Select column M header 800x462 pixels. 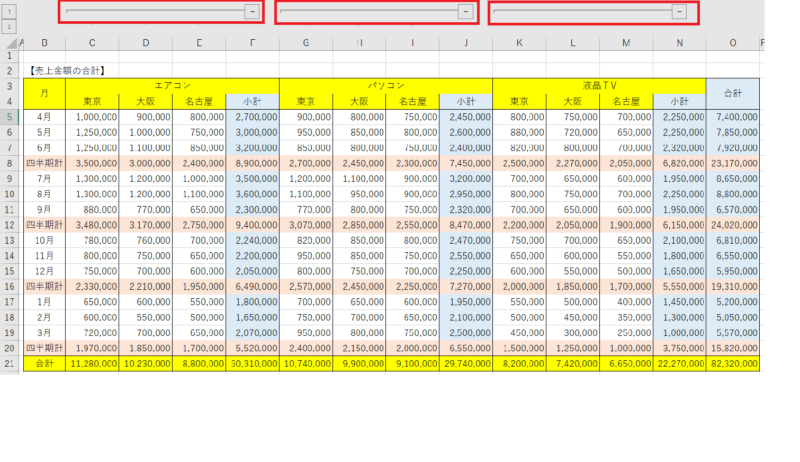626,43
